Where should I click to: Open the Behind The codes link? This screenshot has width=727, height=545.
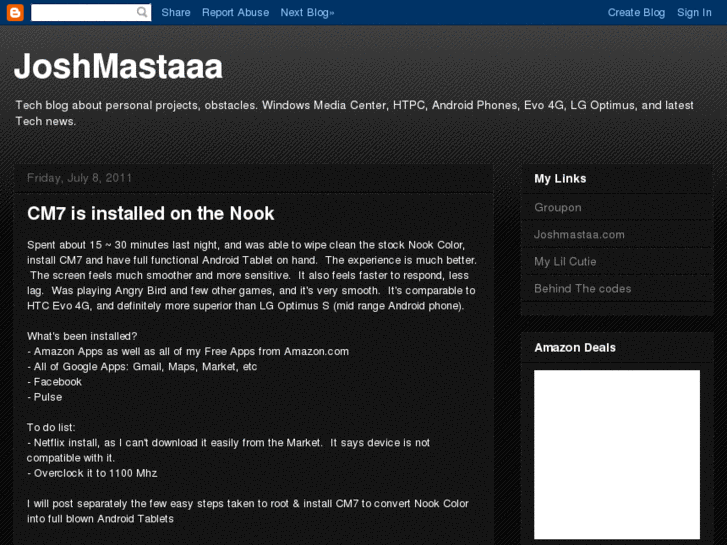582,289
